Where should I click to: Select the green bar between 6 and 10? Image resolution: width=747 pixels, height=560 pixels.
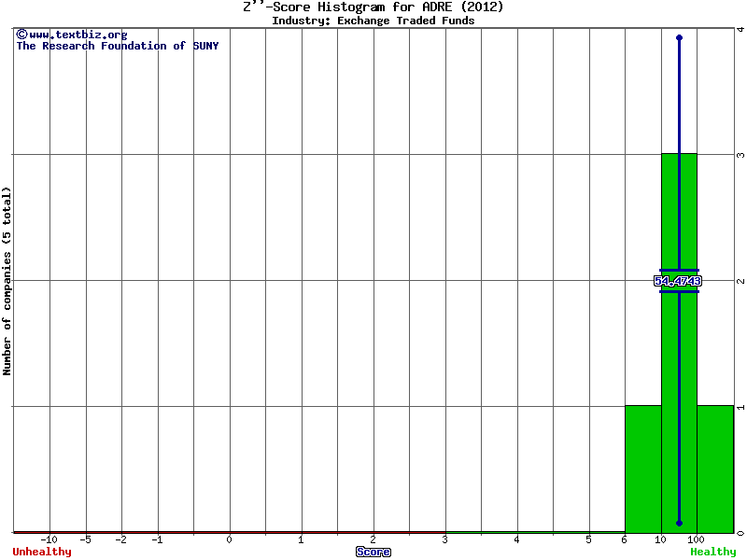coord(643,469)
